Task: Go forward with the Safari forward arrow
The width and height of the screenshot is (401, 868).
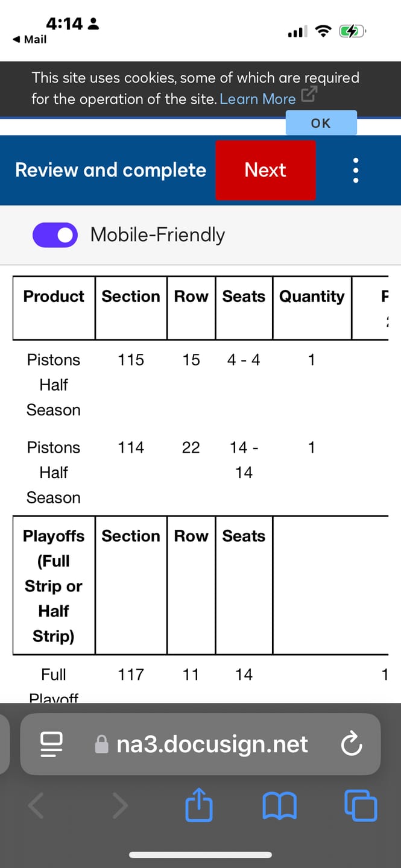Action: pyautogui.click(x=121, y=806)
